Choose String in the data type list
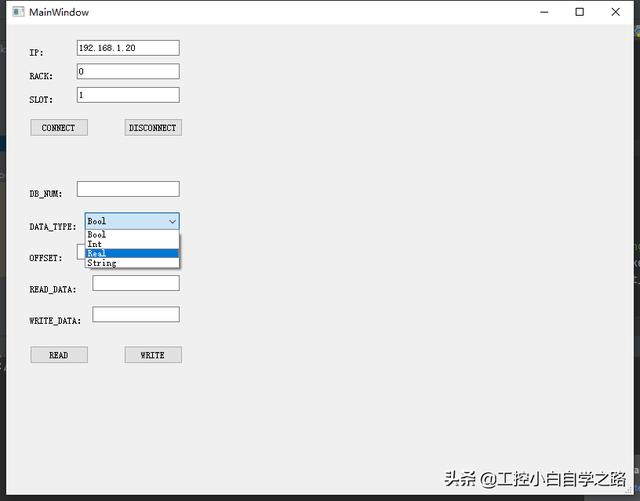The width and height of the screenshot is (640, 501). [x=132, y=263]
